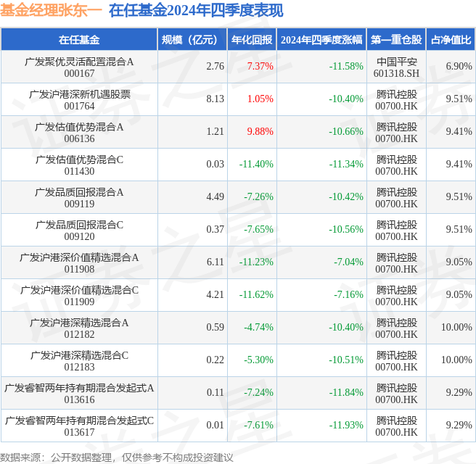Select fund 广发聚优灵活配置混合A 000167
The width and height of the screenshot is (476, 464).
point(79,67)
